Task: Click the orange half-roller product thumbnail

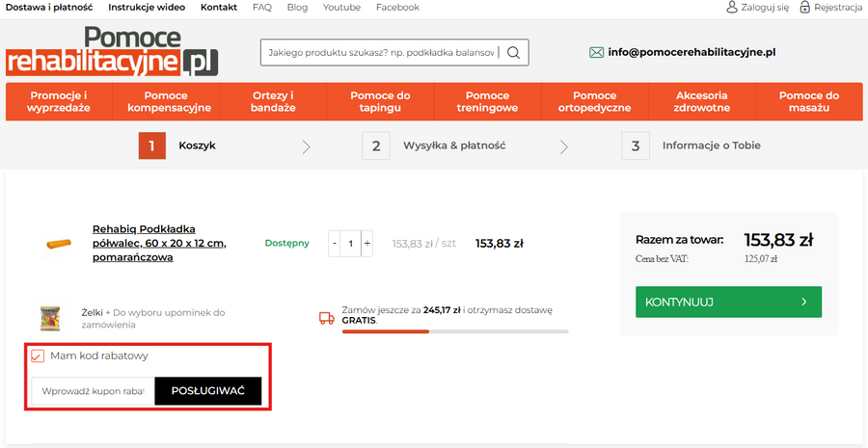Action: [x=59, y=244]
